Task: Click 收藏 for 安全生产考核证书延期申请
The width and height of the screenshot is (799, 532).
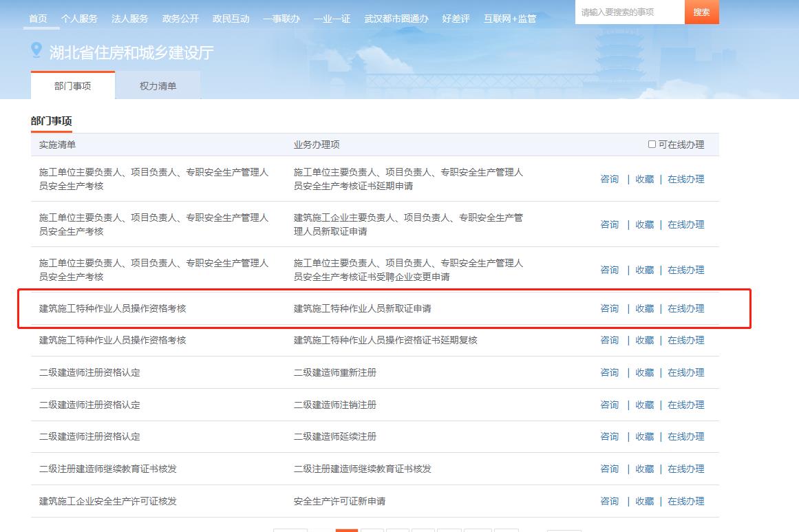Action: tap(645, 180)
